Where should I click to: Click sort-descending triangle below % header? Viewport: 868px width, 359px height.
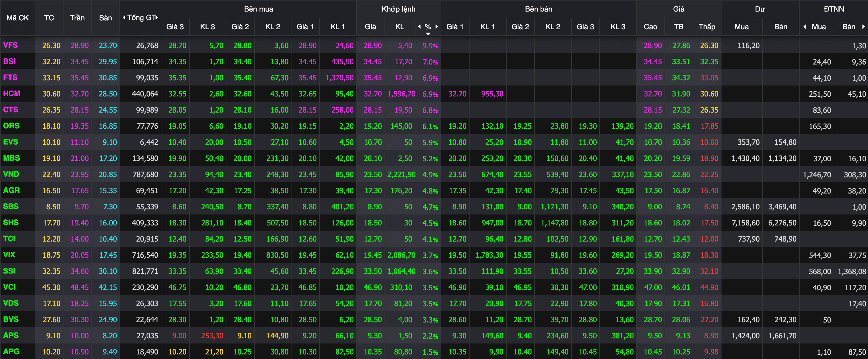coord(428,34)
